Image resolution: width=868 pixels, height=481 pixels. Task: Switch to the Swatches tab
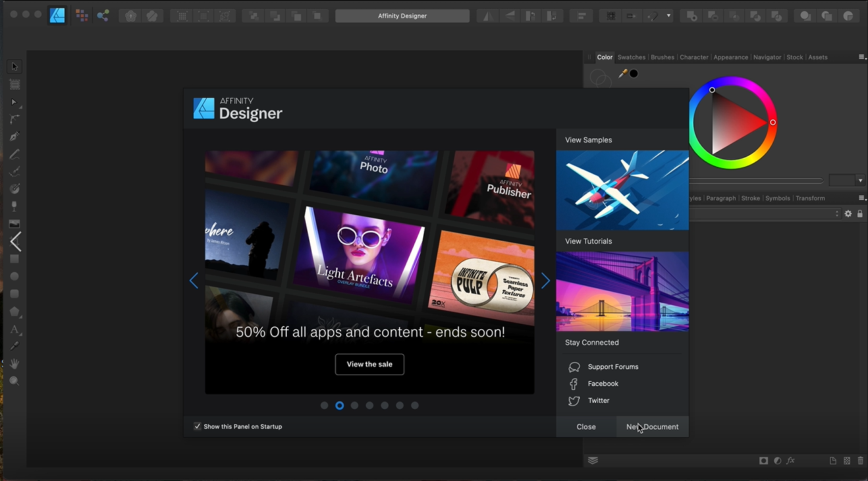pyautogui.click(x=632, y=57)
